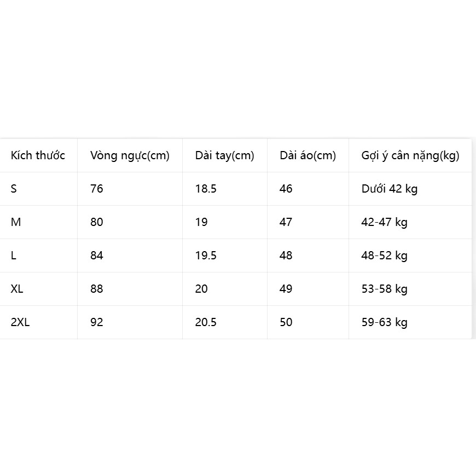This screenshot has height=476, width=476.
Task: Select the chest value 92 cell
Action: (130, 322)
